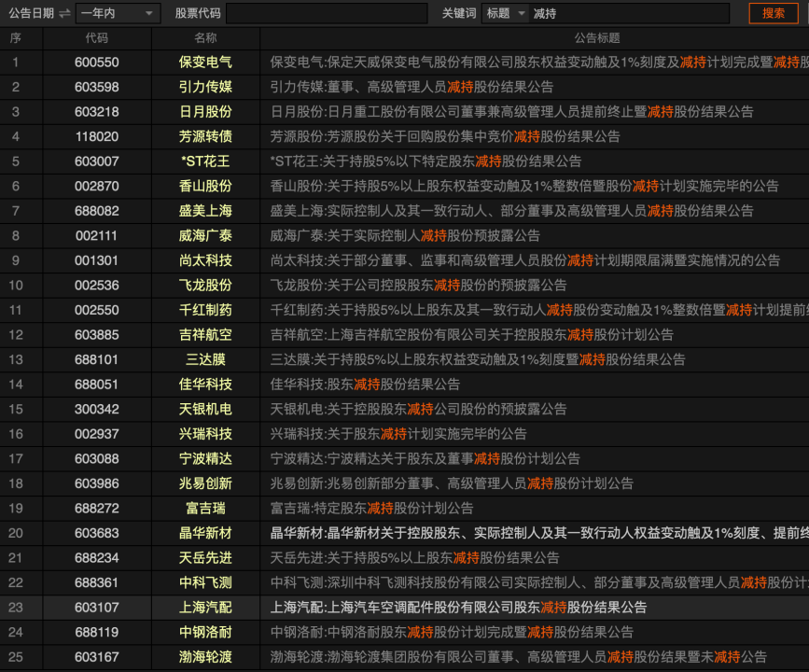
Task: Select stock code 603885
Action: (x=96, y=335)
